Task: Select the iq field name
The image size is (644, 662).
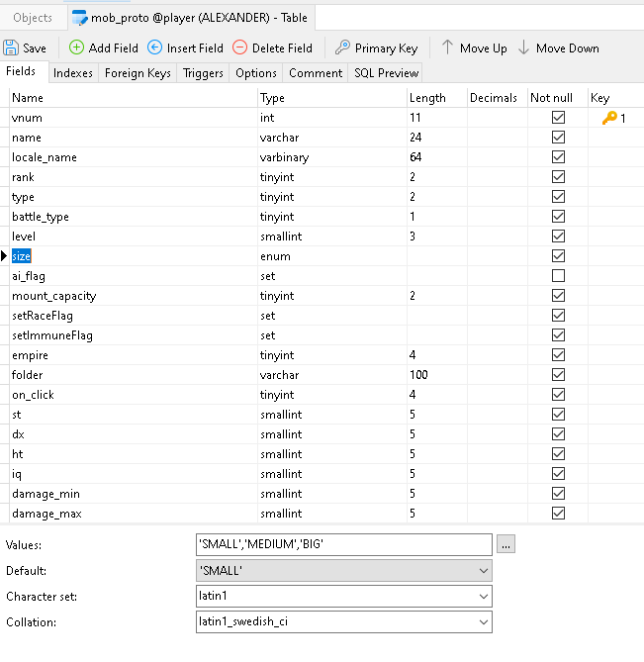Action: click(x=17, y=475)
